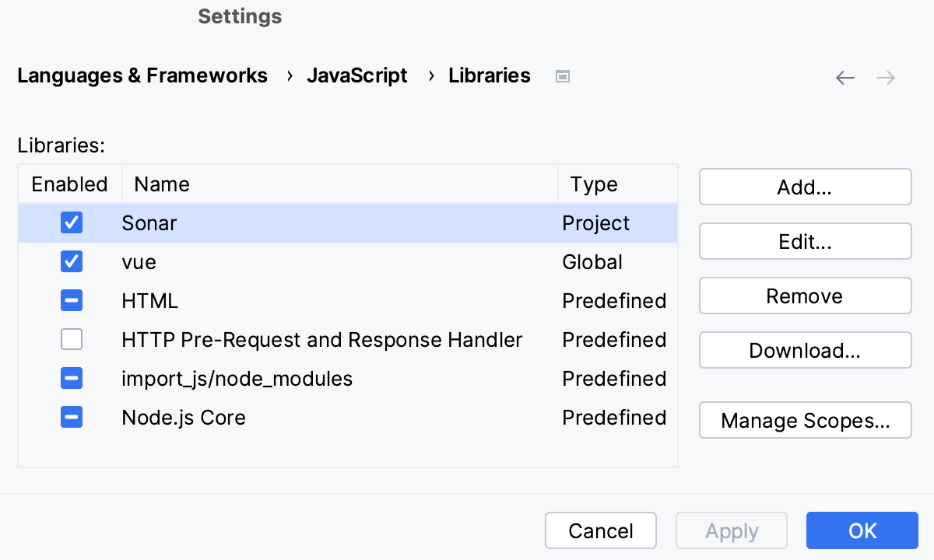
Task: Toggle the Node.js Core library
Action: click(x=71, y=417)
